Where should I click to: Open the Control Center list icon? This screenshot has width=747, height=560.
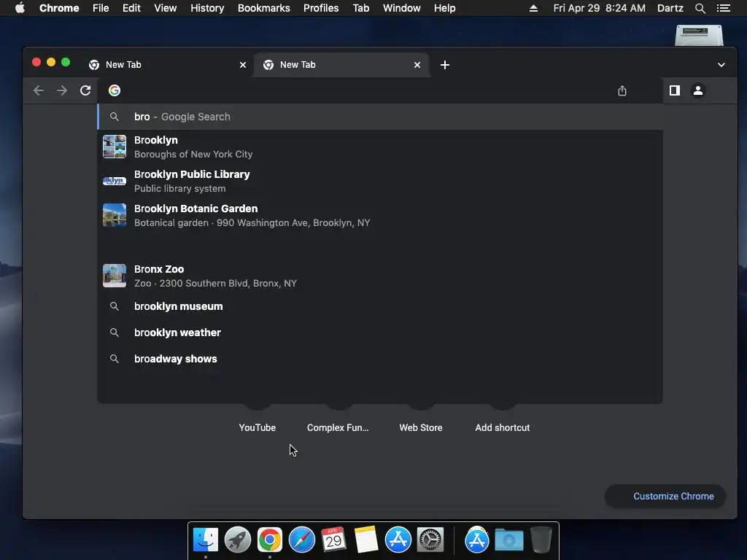tap(724, 8)
